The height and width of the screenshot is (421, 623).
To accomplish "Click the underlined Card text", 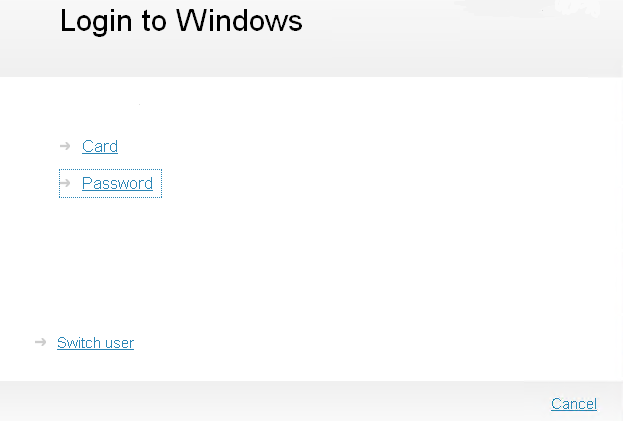I will click(100, 146).
